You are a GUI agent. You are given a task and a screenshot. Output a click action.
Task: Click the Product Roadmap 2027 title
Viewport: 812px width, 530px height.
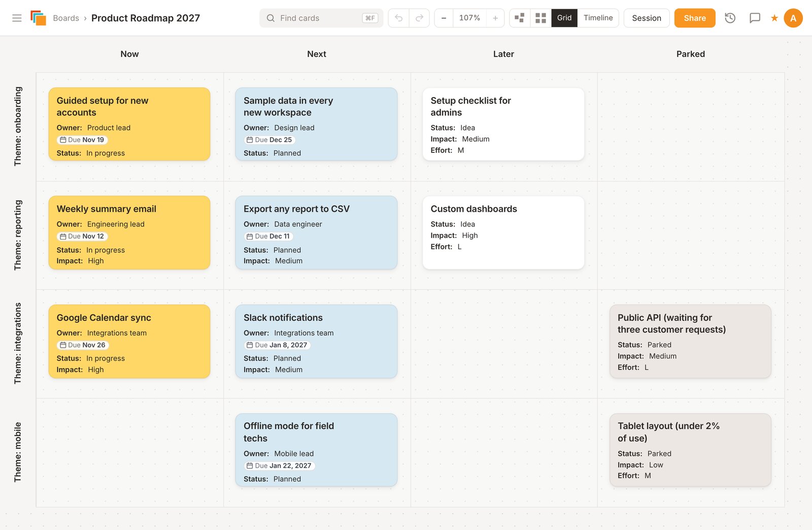(146, 18)
